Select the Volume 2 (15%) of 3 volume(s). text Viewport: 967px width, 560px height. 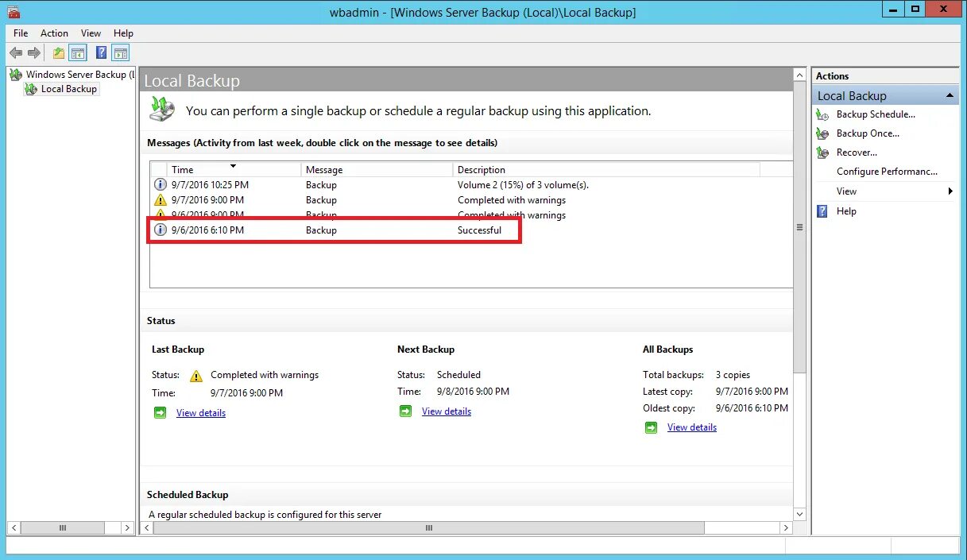[x=523, y=184]
